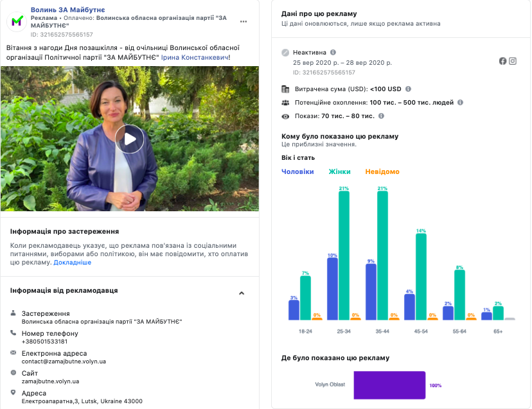This screenshot has height=409, width=532.
Task: Click the Волинь ЗА Майбутнє page name
Action: click(x=63, y=10)
